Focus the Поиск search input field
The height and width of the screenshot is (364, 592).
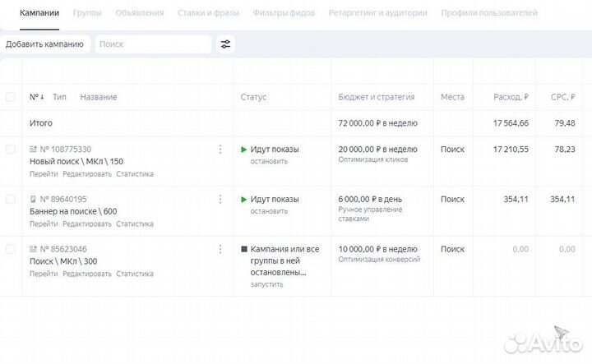152,44
